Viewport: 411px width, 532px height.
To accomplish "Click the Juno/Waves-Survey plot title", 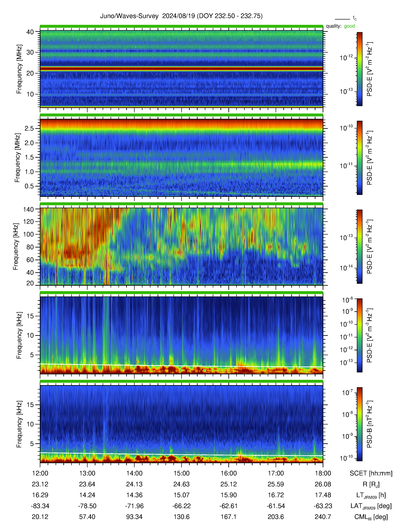I will coord(181,16).
